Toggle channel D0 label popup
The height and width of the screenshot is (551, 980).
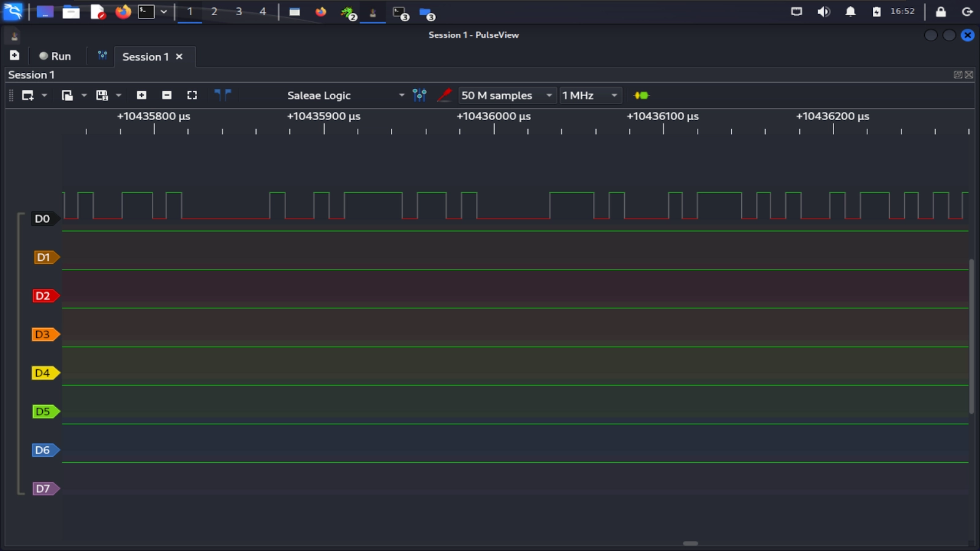click(43, 219)
